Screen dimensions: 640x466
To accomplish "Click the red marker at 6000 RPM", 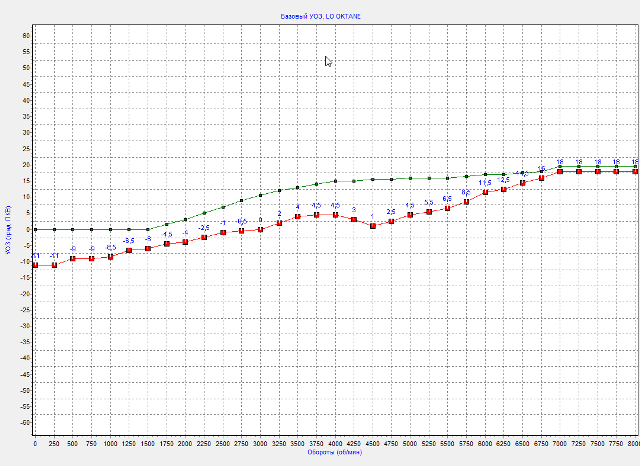I will click(x=486, y=192).
